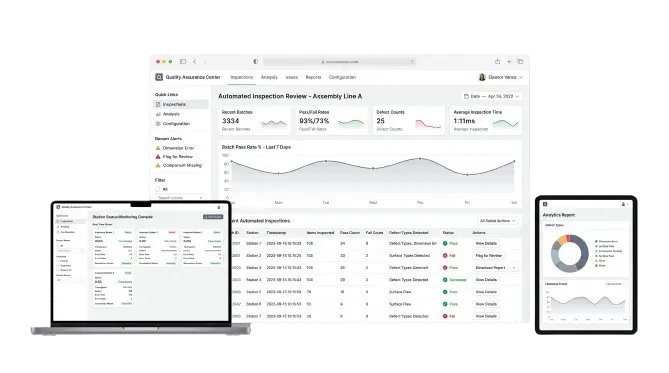Switch to the Issues top tab
The image size is (669, 373).
[292, 77]
